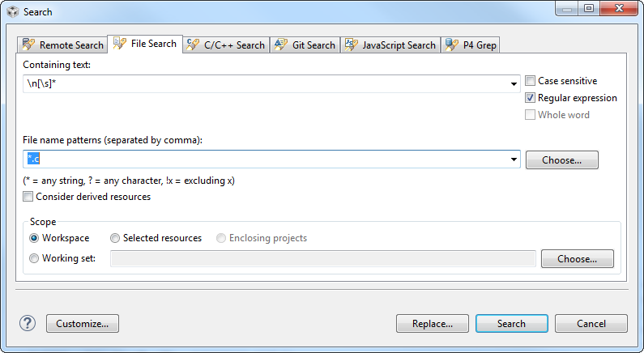Viewport: 644px width, 353px height.
Task: Select the Working set radio button
Action: click(x=34, y=258)
